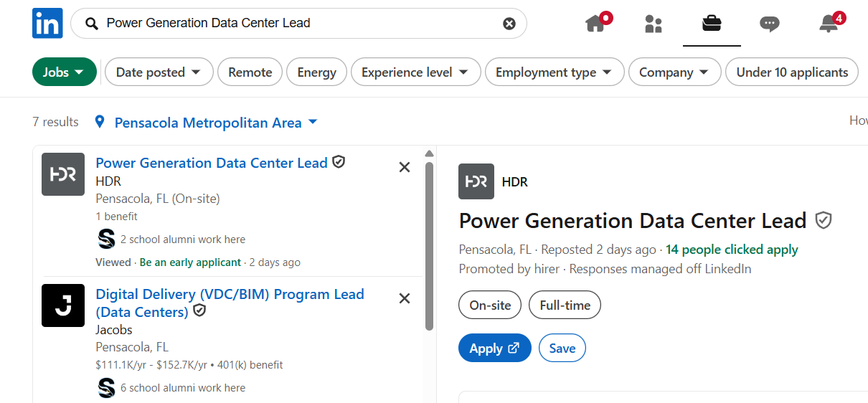Open the Jobs briefcase icon
The width and height of the screenshot is (868, 403).
point(712,24)
